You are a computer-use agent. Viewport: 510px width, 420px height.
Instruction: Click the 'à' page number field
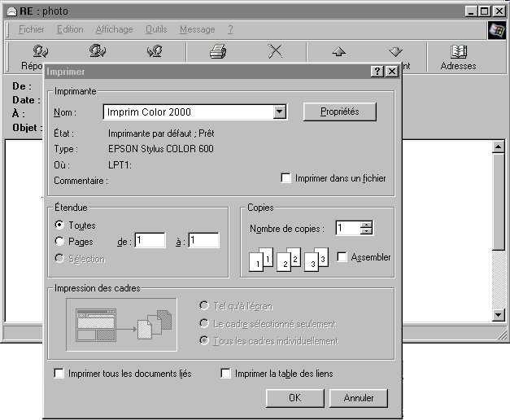click(203, 240)
